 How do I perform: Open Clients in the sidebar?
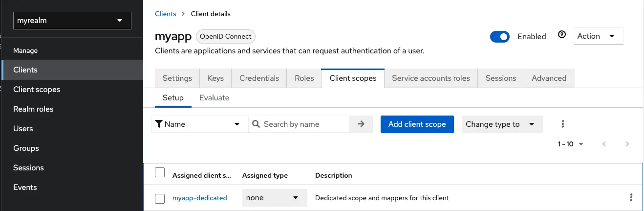pyautogui.click(x=72, y=70)
